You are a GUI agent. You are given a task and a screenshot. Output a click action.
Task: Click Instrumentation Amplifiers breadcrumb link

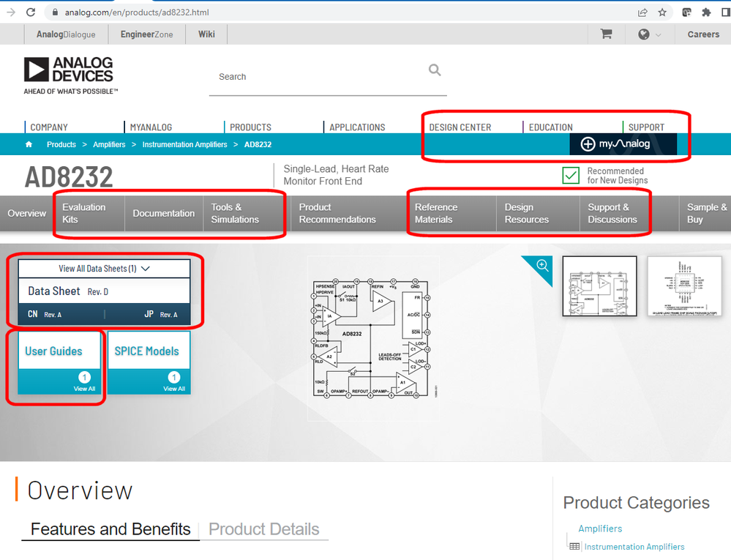point(184,144)
